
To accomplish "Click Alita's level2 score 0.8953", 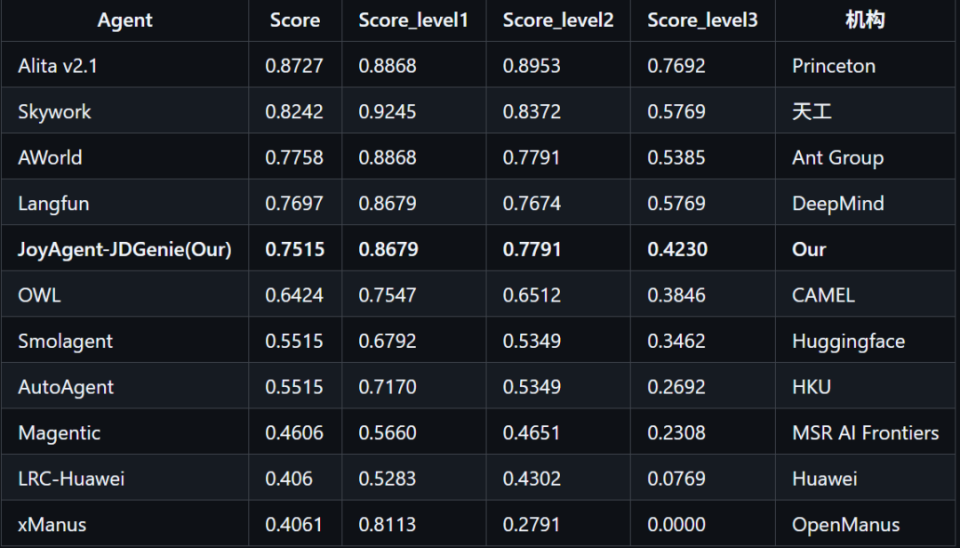I will (x=531, y=66).
